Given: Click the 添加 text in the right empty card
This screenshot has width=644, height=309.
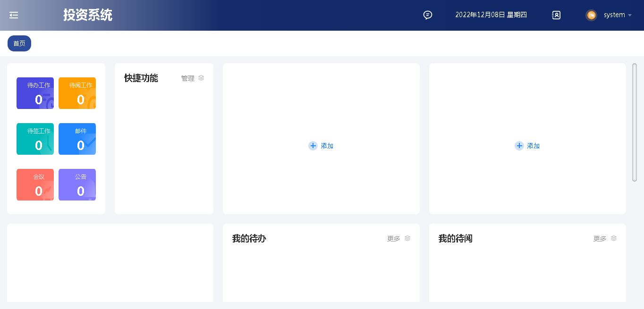Looking at the screenshot, I should pyautogui.click(x=534, y=146).
